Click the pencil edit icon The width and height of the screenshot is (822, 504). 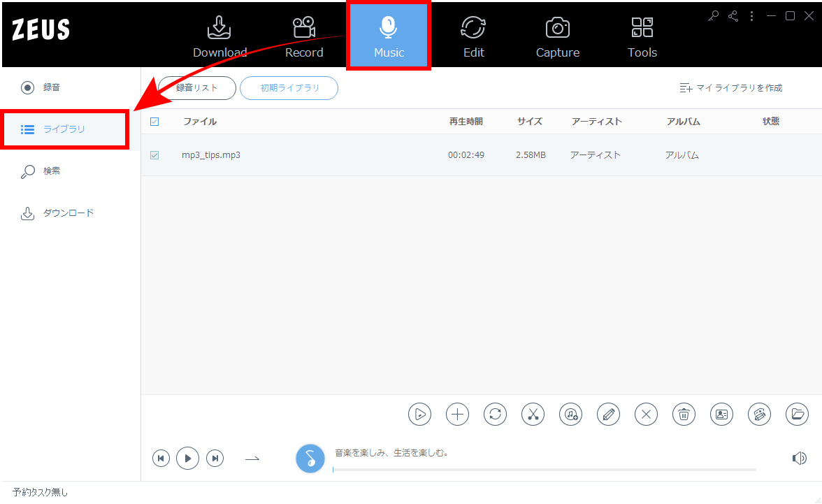point(608,414)
